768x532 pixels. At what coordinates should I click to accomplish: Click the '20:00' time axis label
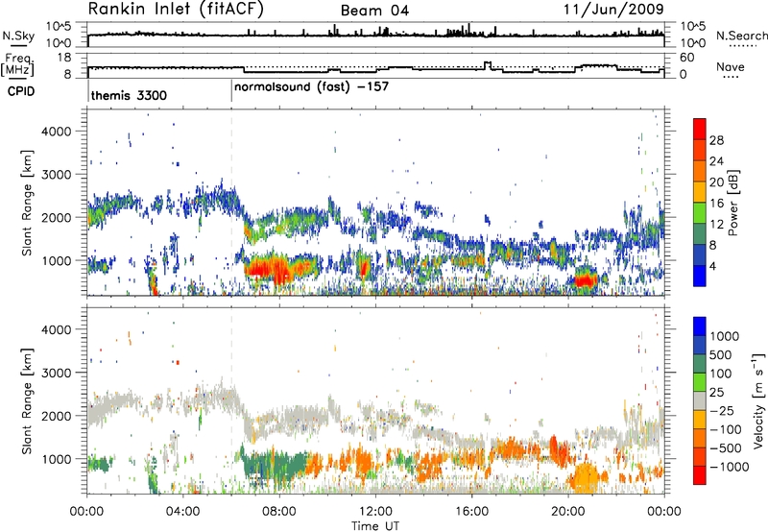tap(567, 512)
